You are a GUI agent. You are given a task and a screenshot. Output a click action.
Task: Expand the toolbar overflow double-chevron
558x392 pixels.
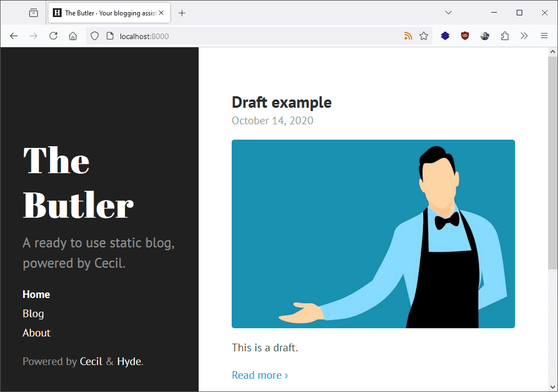coord(524,35)
